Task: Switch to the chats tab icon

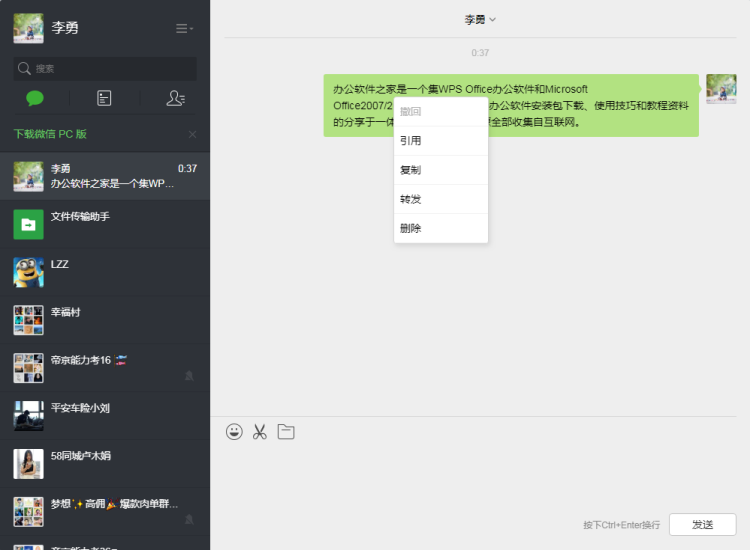Action: [x=35, y=99]
